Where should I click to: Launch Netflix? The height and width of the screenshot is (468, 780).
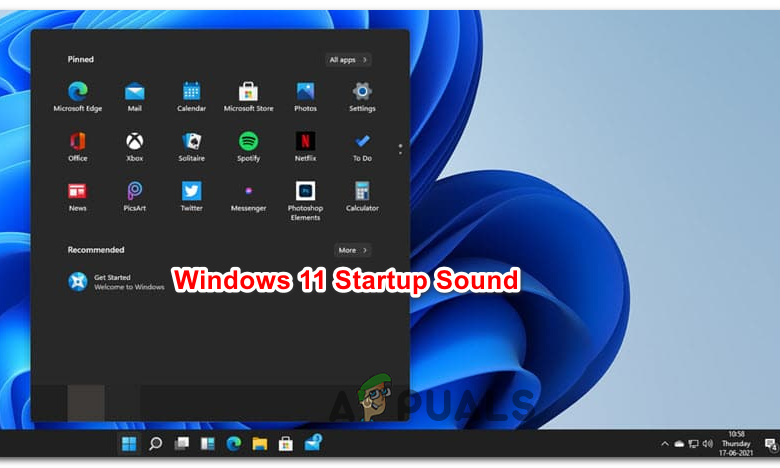[x=305, y=147]
